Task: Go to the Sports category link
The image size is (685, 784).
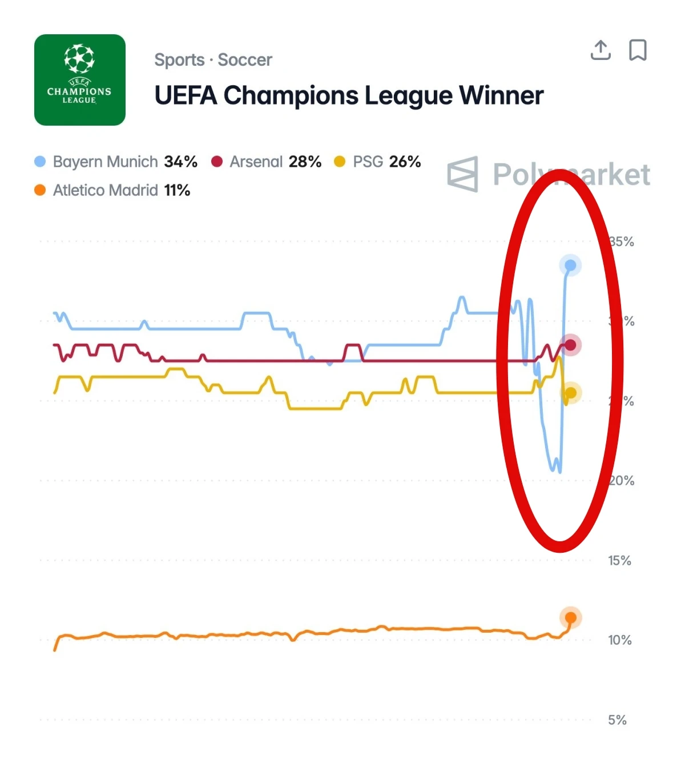Action: click(179, 60)
